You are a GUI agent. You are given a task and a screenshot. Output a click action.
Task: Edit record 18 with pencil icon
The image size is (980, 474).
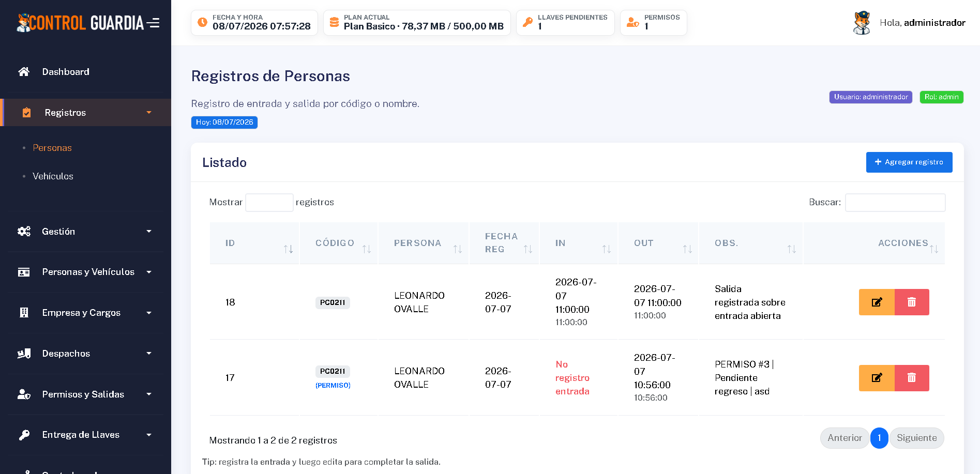click(x=877, y=302)
